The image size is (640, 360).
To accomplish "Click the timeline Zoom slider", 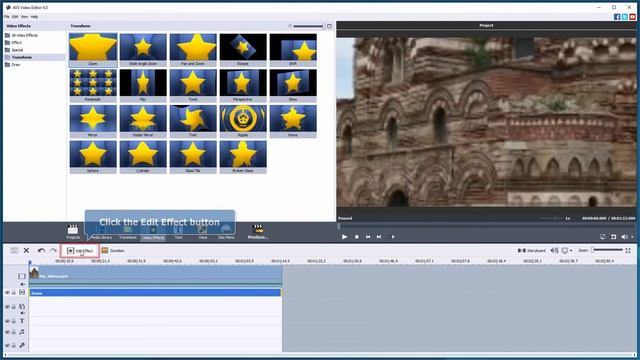I will pos(607,250).
